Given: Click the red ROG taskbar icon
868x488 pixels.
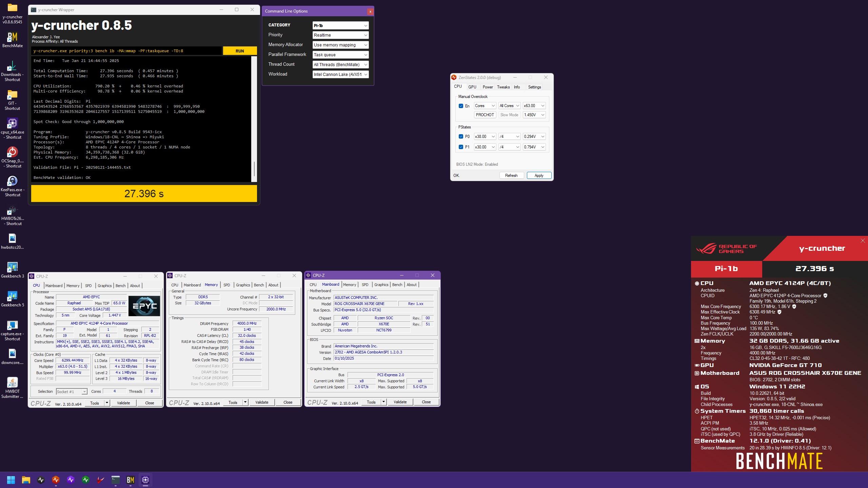Looking at the screenshot, I should (x=100, y=480).
